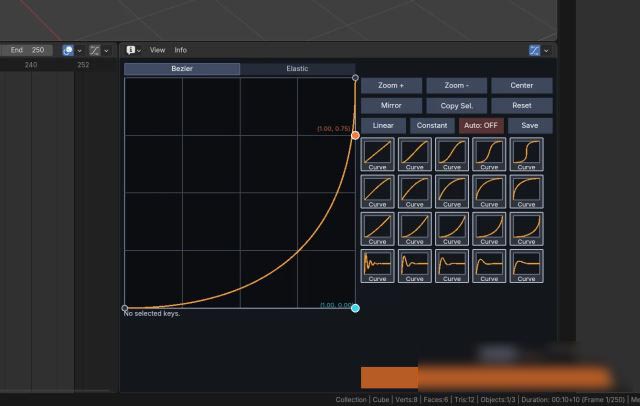The height and width of the screenshot is (406, 640).
Task: Switch to the Elastic tab
Action: (297, 69)
